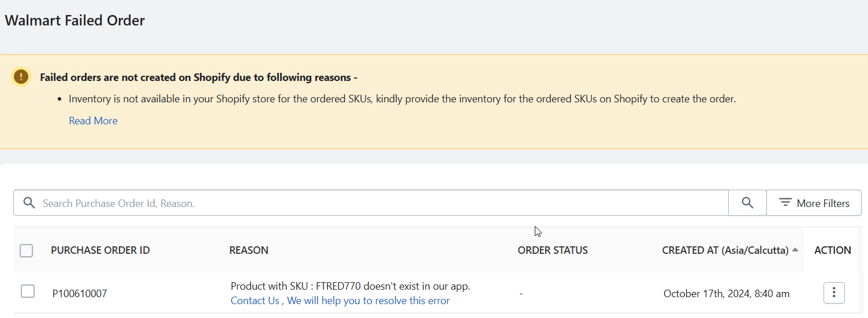Open the Read More link in the banner
Viewport: 868px width, 318px height.
point(93,121)
